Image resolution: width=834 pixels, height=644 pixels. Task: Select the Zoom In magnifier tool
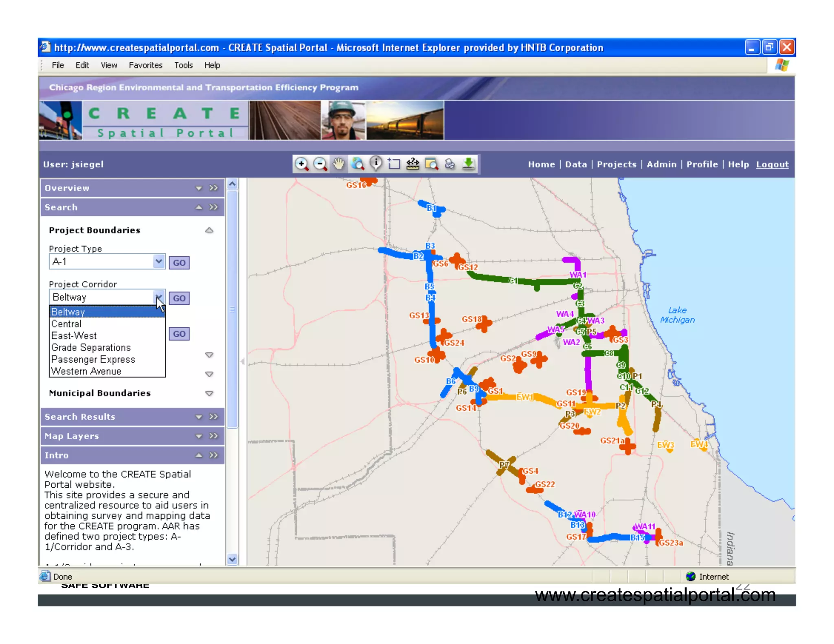pos(301,164)
